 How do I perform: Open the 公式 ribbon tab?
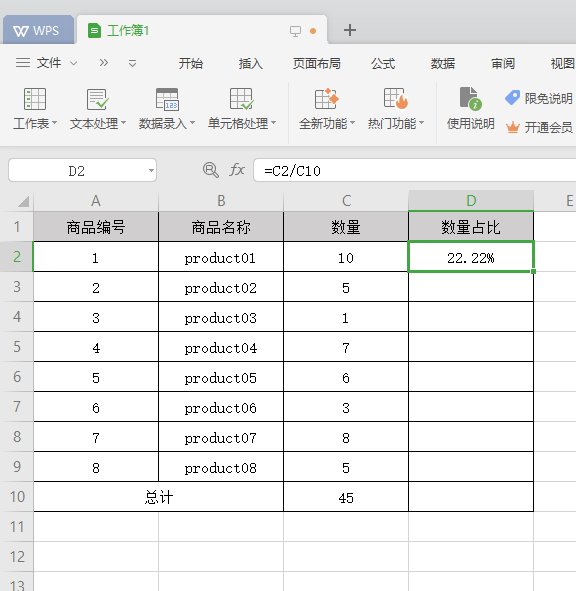(x=383, y=63)
